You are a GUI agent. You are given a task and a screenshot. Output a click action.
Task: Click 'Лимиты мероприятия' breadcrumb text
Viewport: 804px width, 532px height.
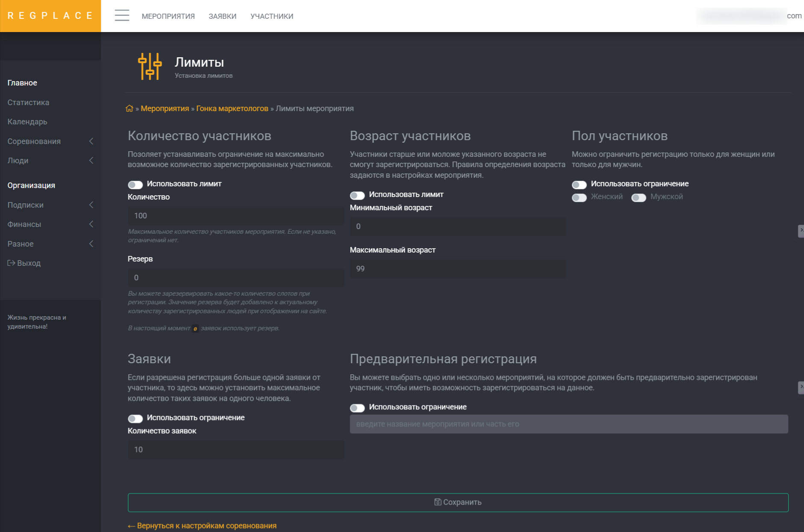315,109
